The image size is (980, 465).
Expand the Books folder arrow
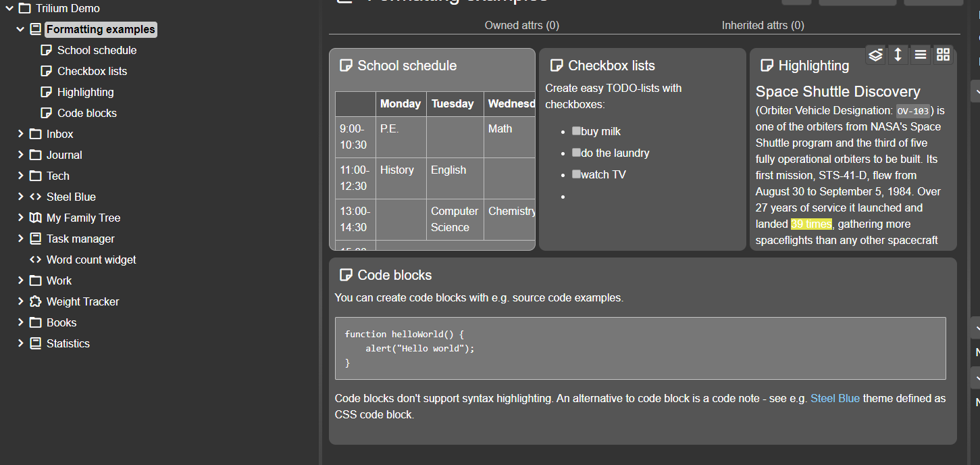point(20,322)
